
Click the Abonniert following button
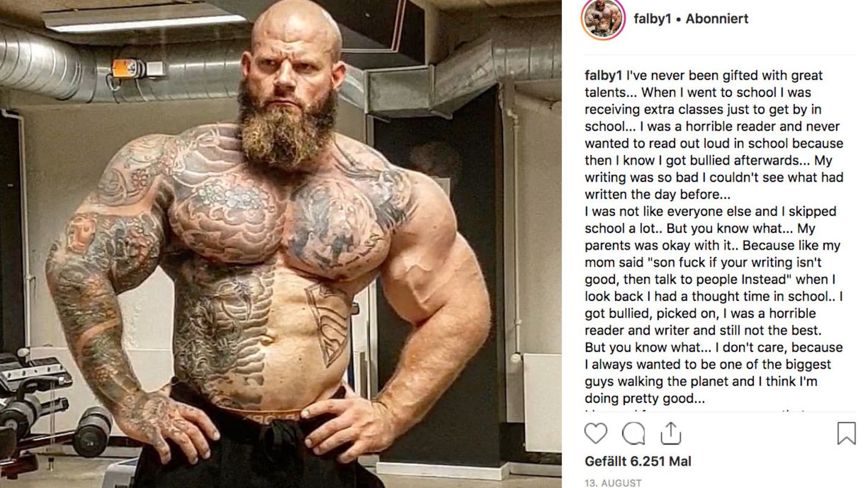point(717,19)
